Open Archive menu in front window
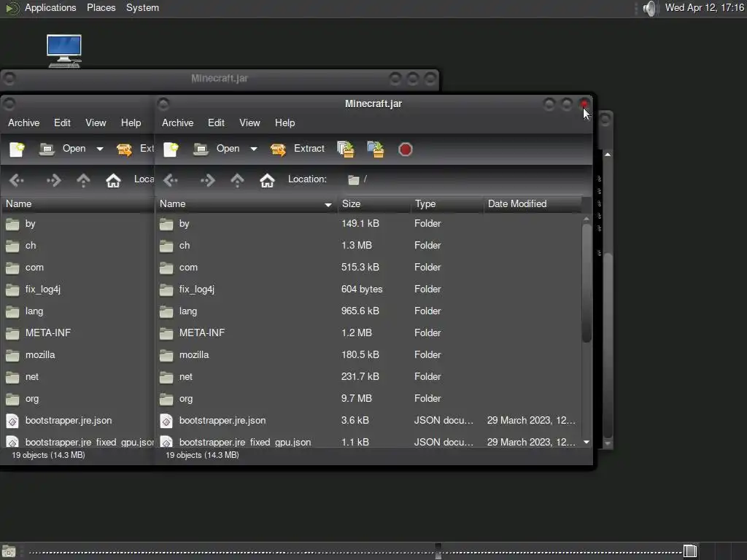The height and width of the screenshot is (560, 747). tap(178, 122)
